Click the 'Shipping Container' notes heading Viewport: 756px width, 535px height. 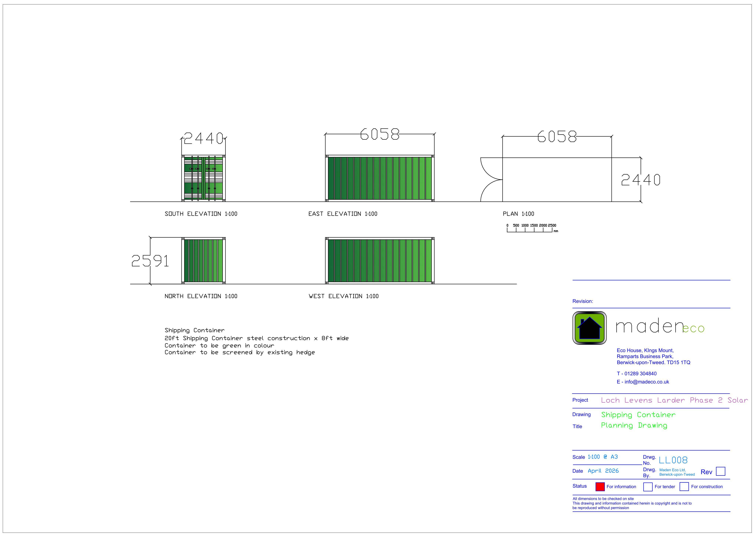tap(195, 330)
